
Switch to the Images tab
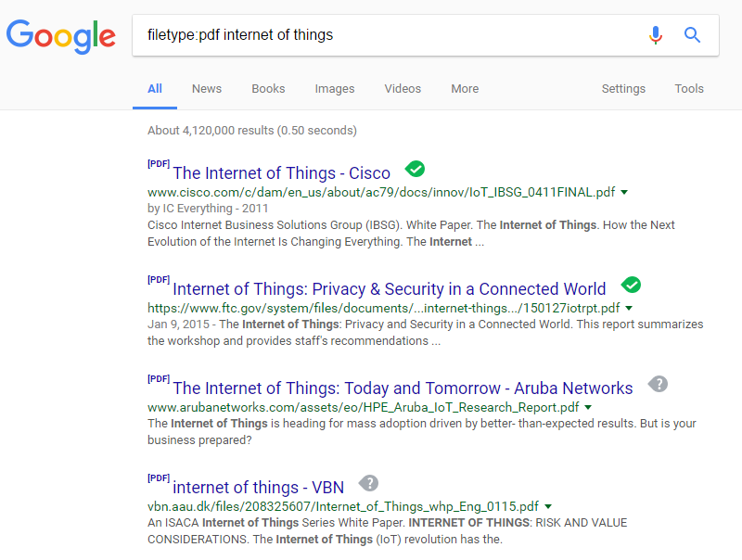point(335,89)
